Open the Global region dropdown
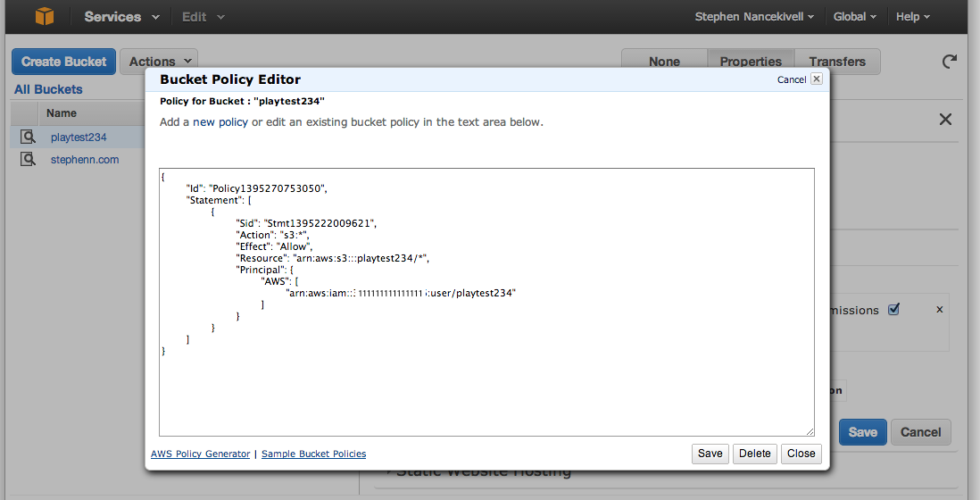The width and height of the screenshot is (980, 500). (854, 17)
